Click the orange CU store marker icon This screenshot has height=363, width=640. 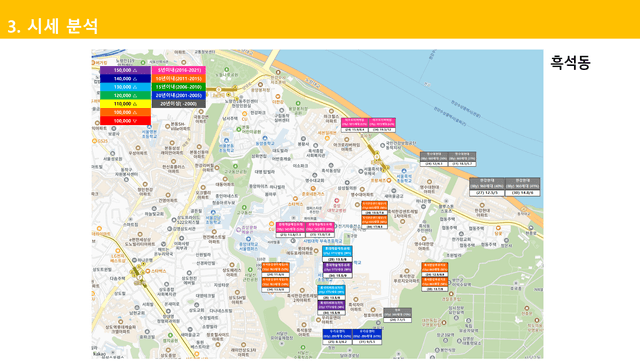tap(244, 114)
